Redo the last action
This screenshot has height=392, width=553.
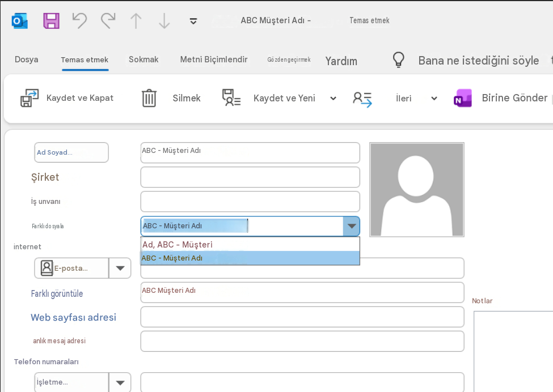(108, 21)
